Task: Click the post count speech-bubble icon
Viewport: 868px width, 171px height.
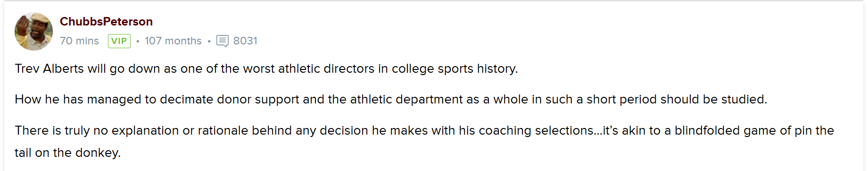Action: [x=223, y=41]
